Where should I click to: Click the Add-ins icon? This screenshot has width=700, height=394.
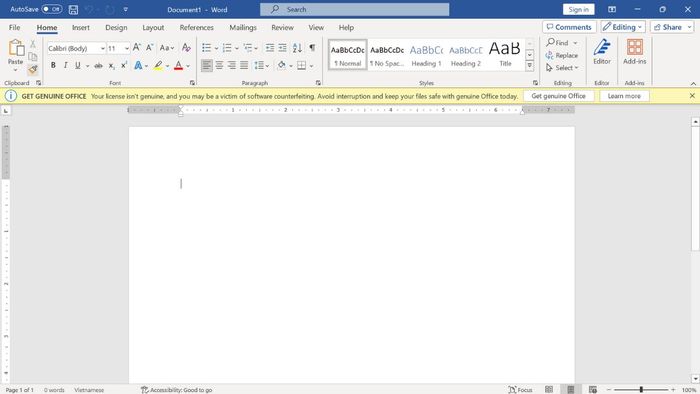coord(634,52)
